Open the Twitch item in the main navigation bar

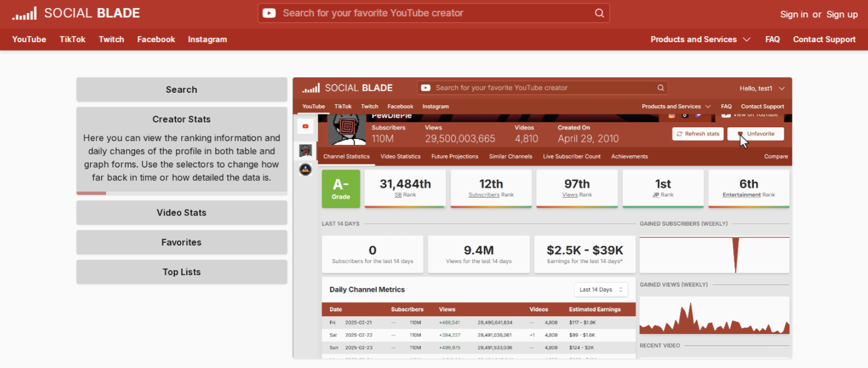coord(111,39)
